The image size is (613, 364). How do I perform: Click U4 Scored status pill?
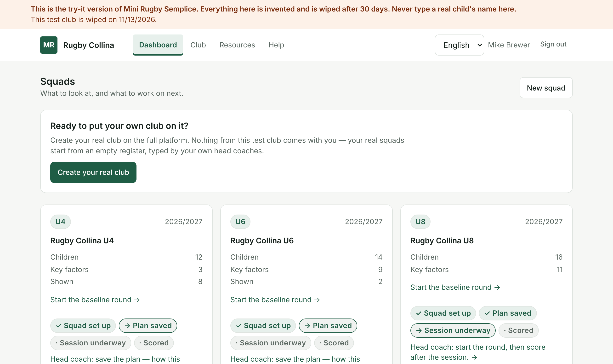[x=154, y=343]
